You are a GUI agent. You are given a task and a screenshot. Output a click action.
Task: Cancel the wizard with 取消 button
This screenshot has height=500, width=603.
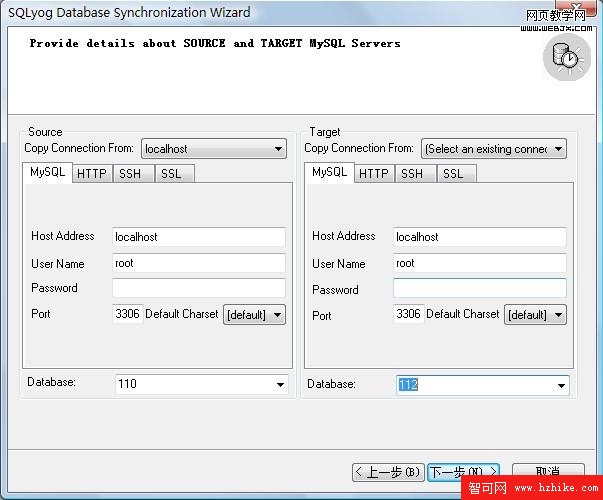coord(548,472)
